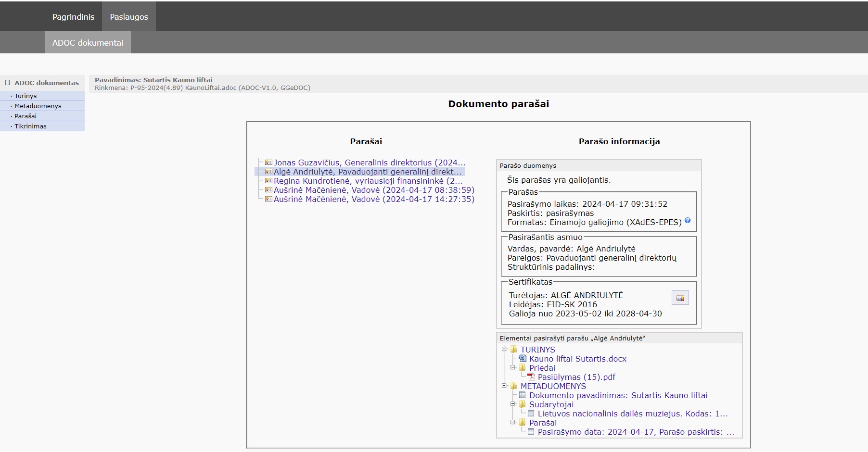Screen dimensions: 868x452
Task: Select Aušrinė Mačėnienė signature from 08:38:59
Action: [374, 190]
